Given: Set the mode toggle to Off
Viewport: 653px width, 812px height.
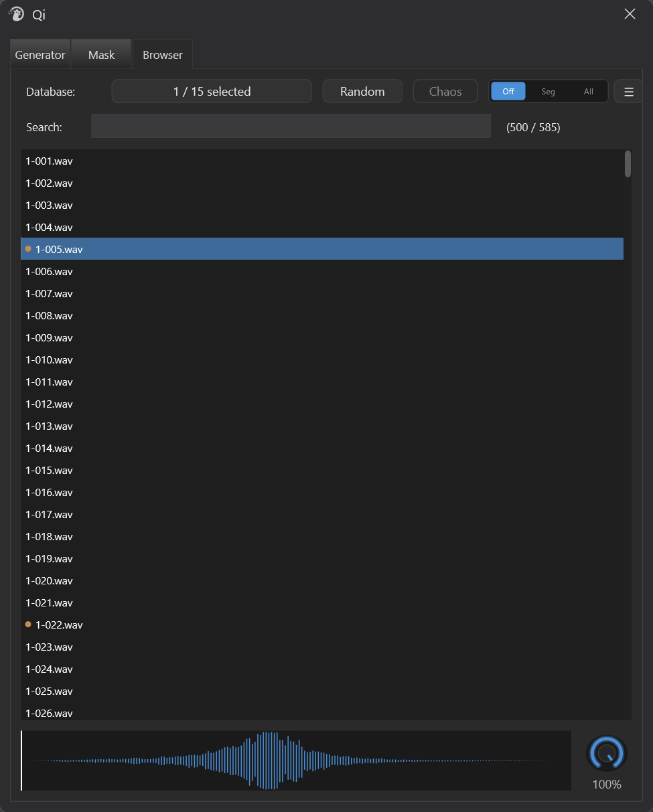Looking at the screenshot, I should pos(508,92).
